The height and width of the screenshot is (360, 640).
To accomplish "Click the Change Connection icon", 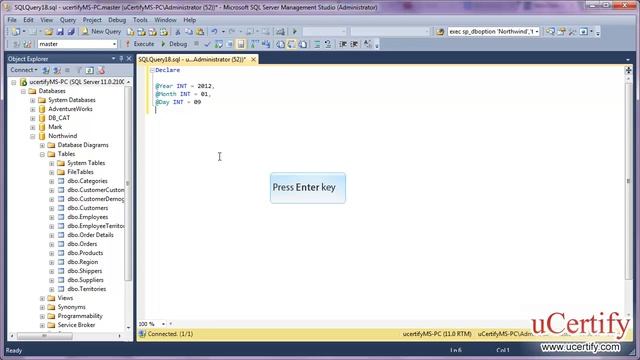I will click(x=27, y=44).
